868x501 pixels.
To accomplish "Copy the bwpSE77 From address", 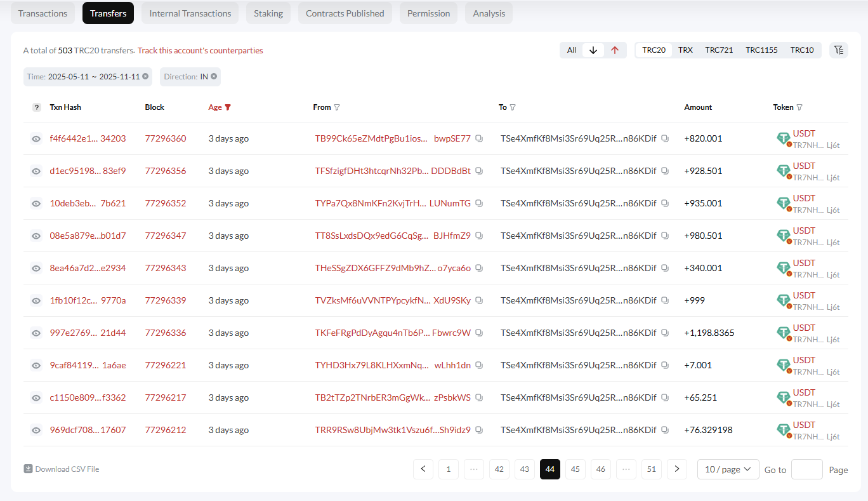I will tap(479, 138).
